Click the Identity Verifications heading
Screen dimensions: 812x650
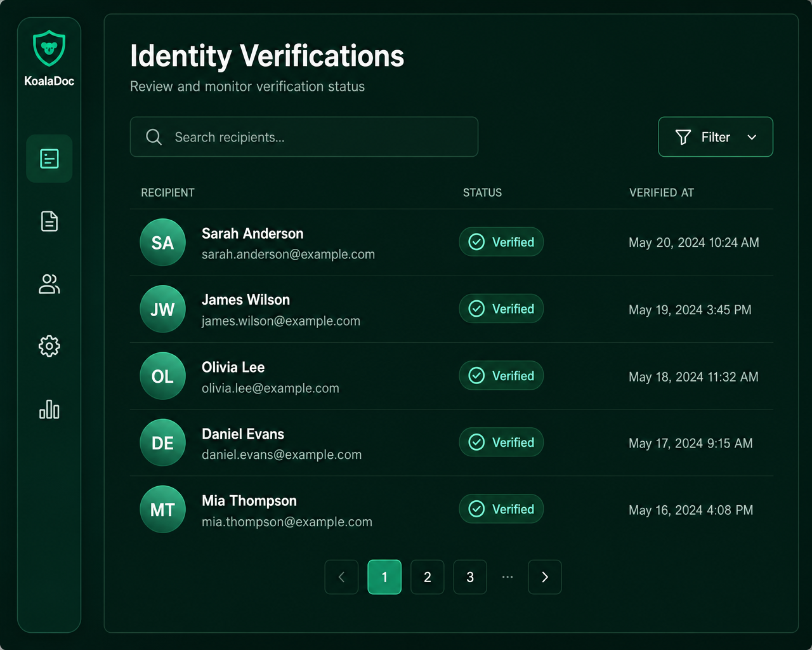(x=267, y=56)
